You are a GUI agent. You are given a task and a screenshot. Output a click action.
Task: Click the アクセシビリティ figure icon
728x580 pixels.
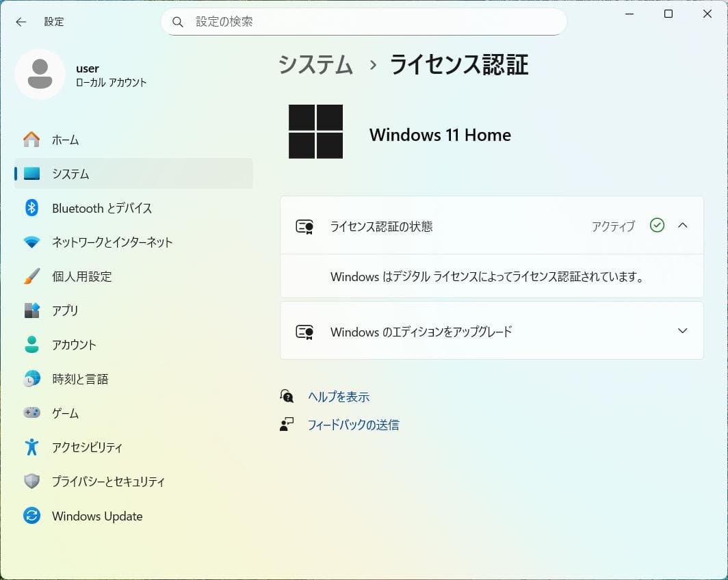[x=31, y=447]
